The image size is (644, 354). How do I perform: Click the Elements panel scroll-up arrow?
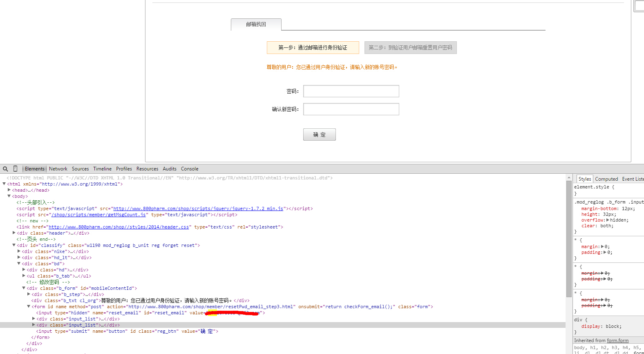569,177
